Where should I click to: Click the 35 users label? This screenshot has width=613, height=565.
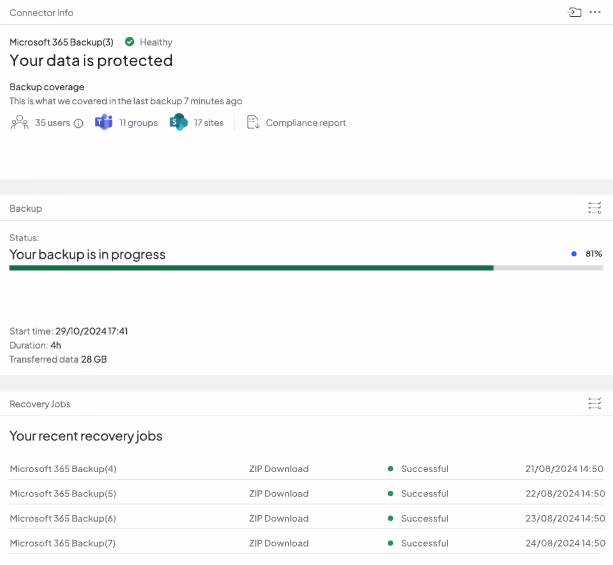(x=52, y=123)
